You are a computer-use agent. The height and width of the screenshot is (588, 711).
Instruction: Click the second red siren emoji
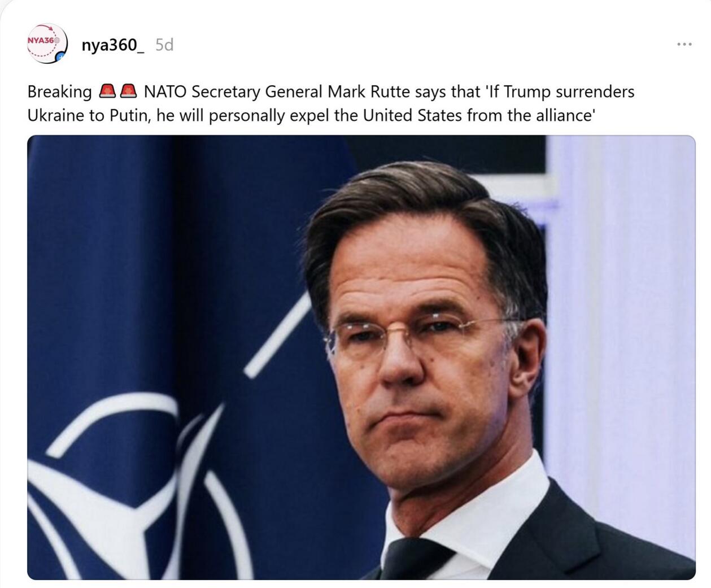(x=128, y=91)
